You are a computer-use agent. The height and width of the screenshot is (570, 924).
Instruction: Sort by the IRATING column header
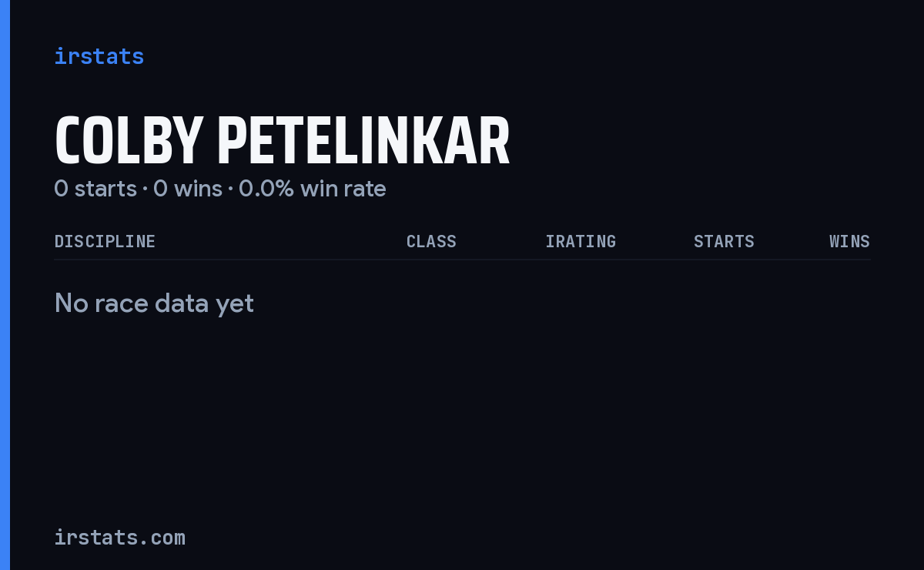tap(581, 242)
